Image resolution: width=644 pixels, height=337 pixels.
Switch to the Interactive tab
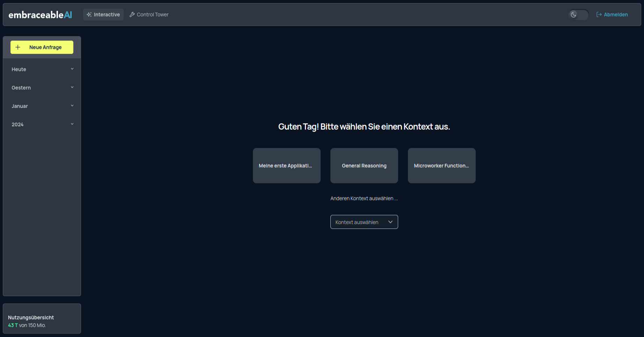[103, 15]
